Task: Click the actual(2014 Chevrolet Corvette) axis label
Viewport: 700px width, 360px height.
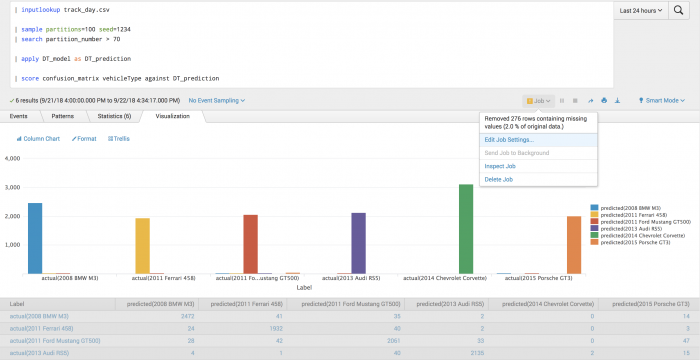Action: (x=445, y=278)
